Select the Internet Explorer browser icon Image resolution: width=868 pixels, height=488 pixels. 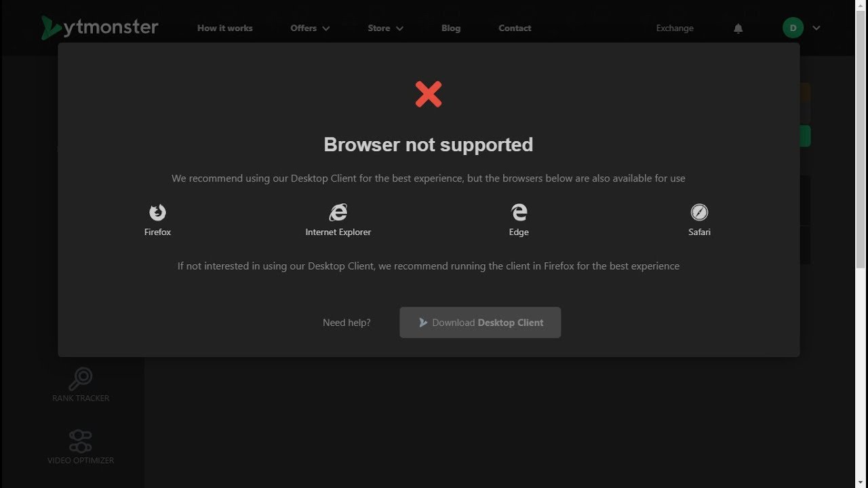(338, 212)
